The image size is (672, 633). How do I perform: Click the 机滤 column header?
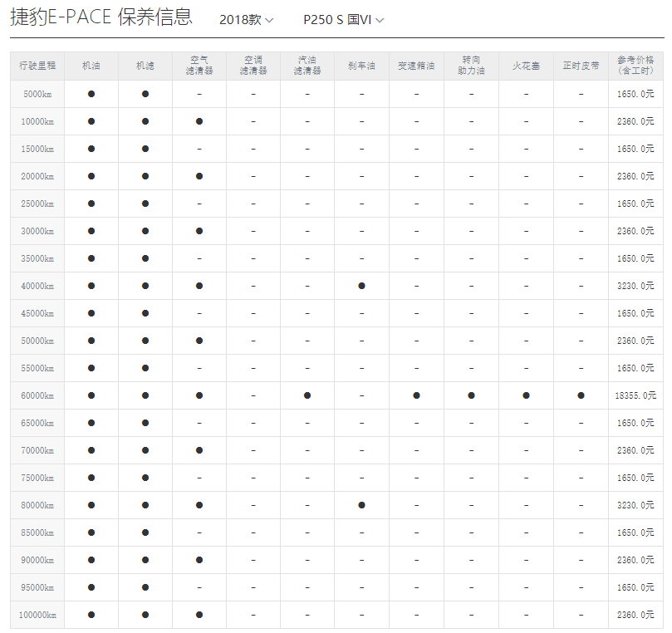tap(145, 66)
